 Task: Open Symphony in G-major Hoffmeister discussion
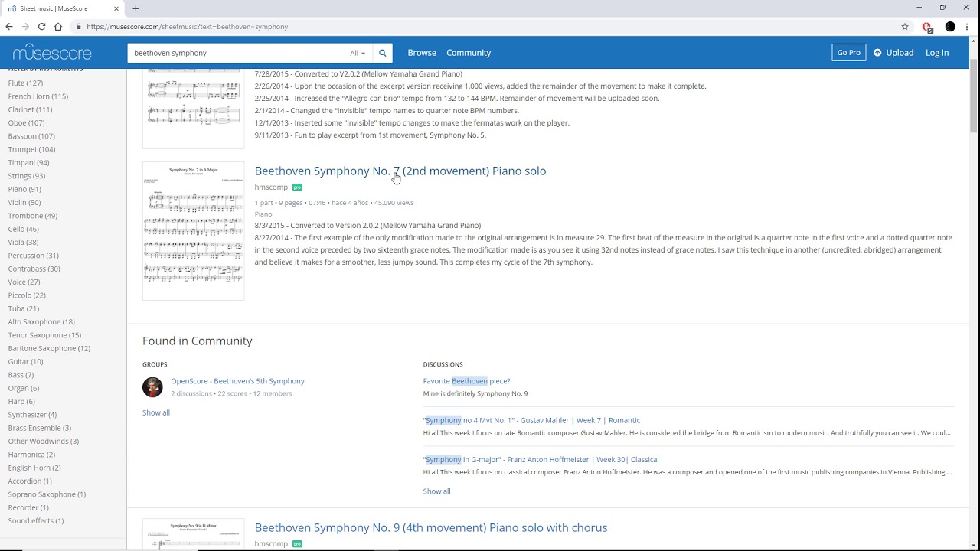pyautogui.click(x=541, y=460)
